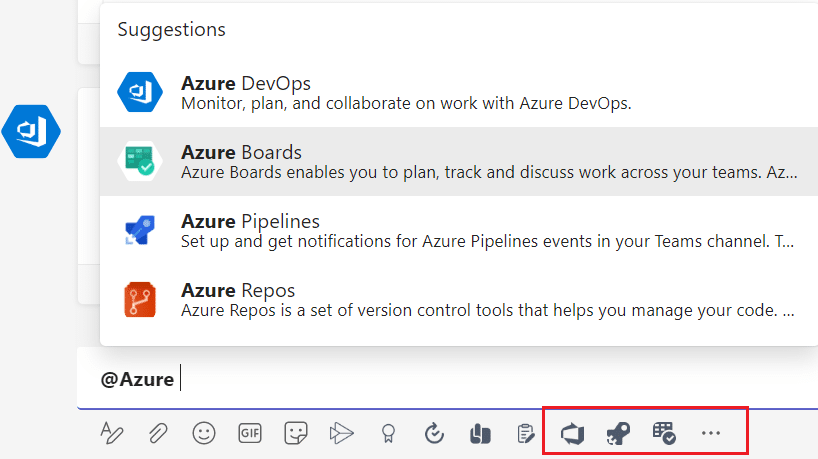Click the Azure DevOps hexagon avatar
This screenshot has width=818, height=459.
(x=31, y=131)
